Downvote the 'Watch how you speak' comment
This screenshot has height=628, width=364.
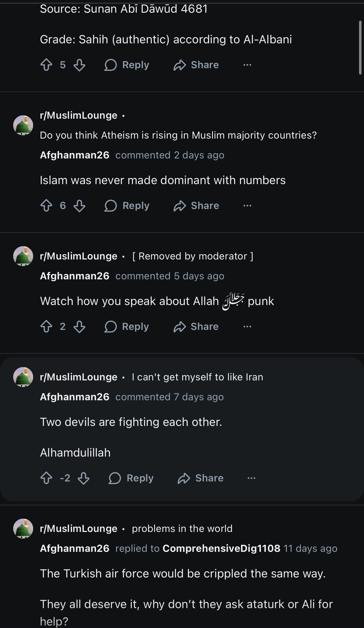pos(79,327)
